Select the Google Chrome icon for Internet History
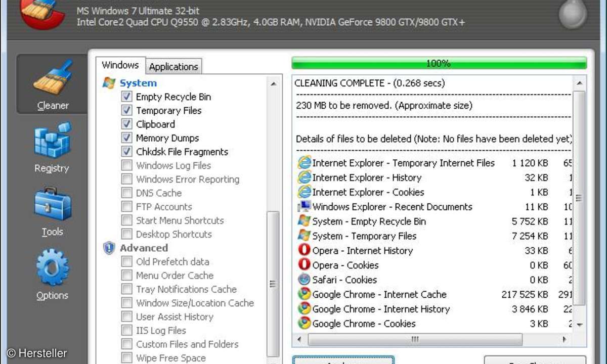The height and width of the screenshot is (364, 607). (304, 309)
